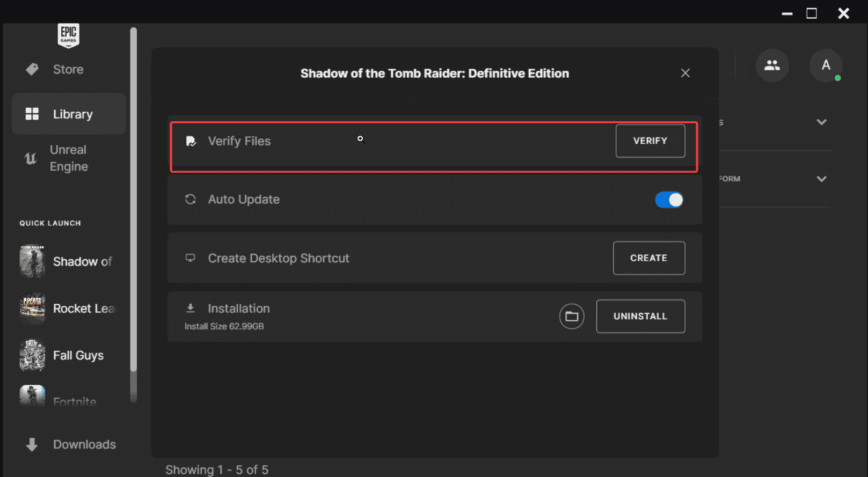
Task: Click the UNINSTALL button
Action: tap(640, 316)
